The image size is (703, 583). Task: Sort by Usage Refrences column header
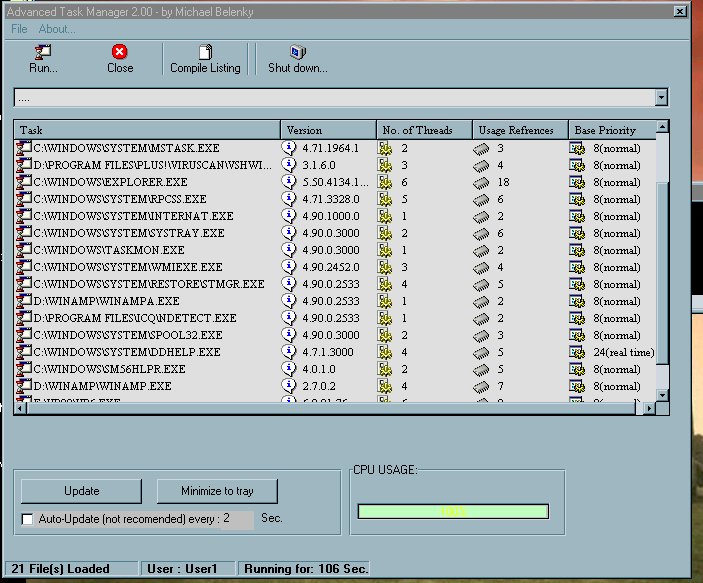(520, 130)
